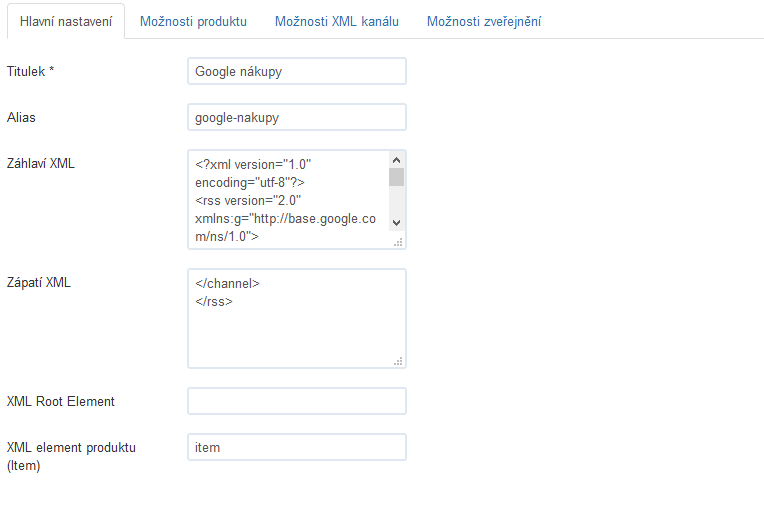Click the resize grip of Zápatí XML textarea
Screen dimensions: 764x526
[399, 361]
